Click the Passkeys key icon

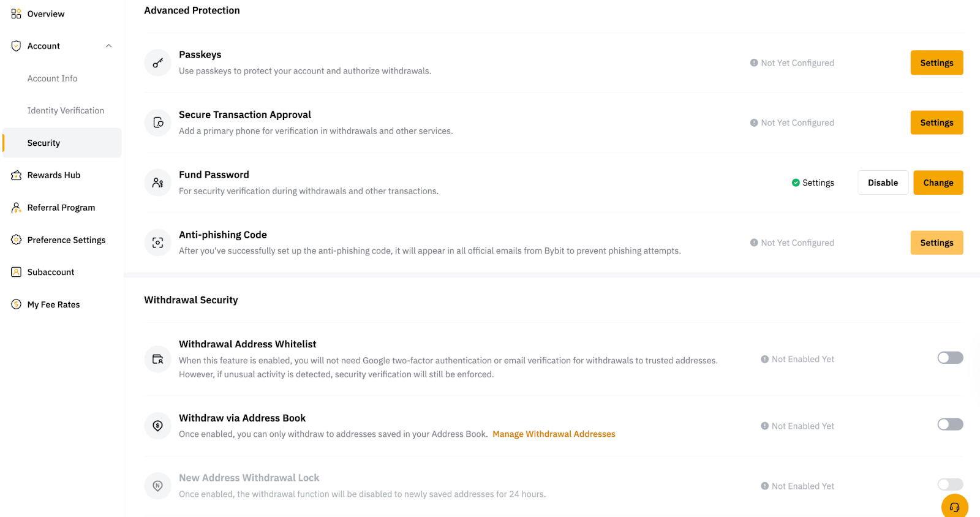point(157,62)
